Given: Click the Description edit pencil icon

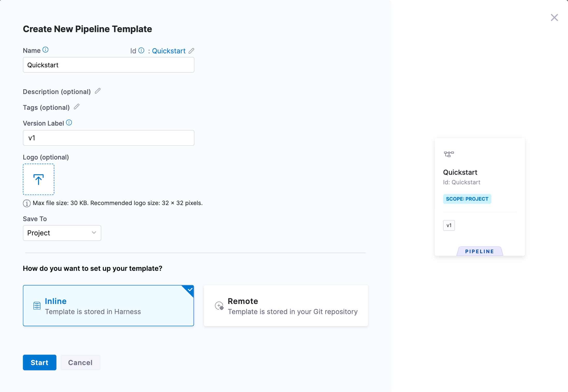Looking at the screenshot, I should 98,91.
